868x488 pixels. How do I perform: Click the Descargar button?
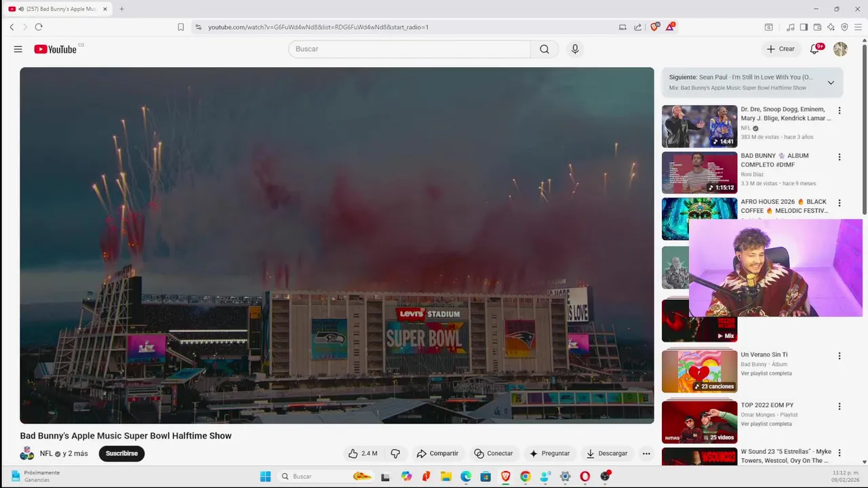pyautogui.click(x=607, y=453)
